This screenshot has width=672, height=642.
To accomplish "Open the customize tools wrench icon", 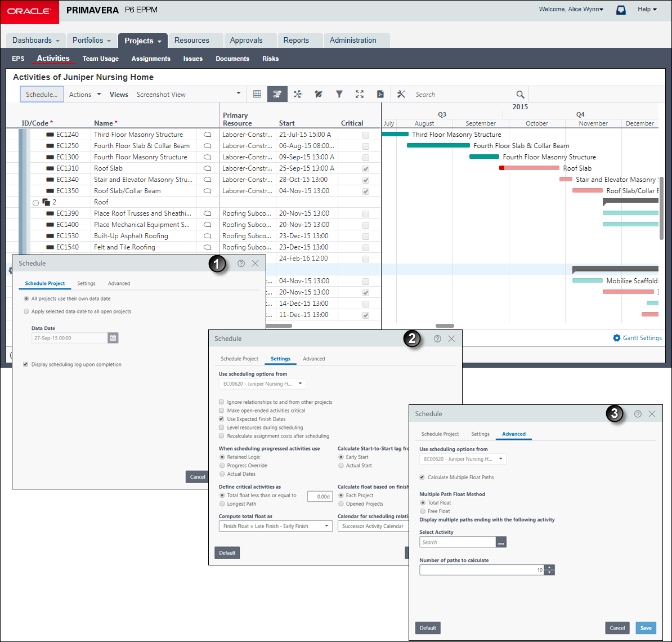I will pyautogui.click(x=401, y=95).
